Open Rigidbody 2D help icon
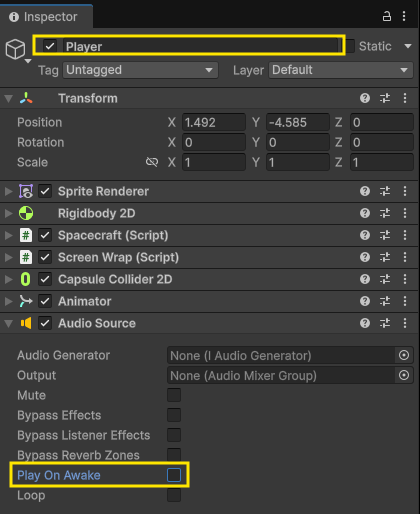 [365, 213]
